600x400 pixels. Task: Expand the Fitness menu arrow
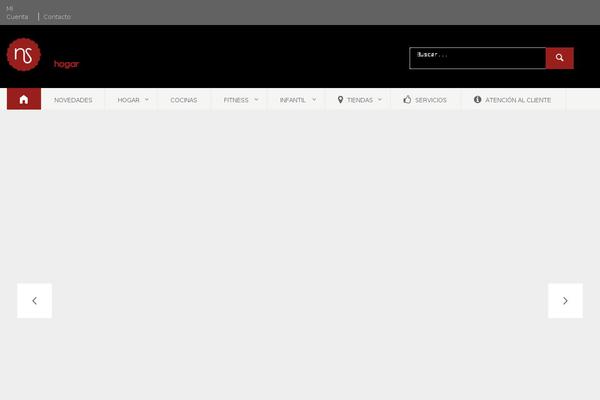coord(256,100)
